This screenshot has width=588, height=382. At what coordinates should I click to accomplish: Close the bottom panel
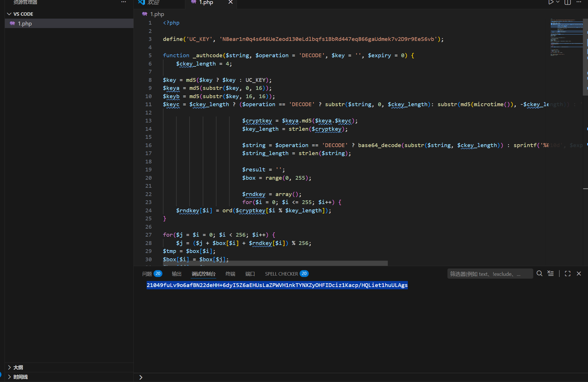(579, 274)
